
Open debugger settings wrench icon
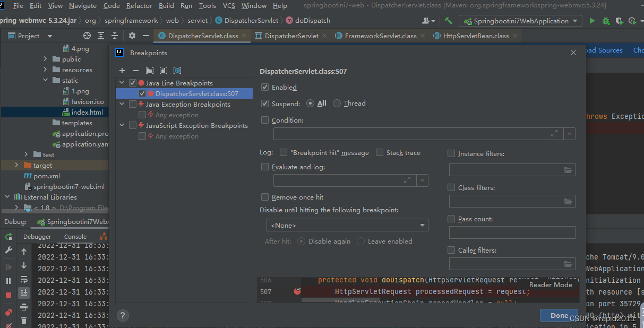click(8, 250)
